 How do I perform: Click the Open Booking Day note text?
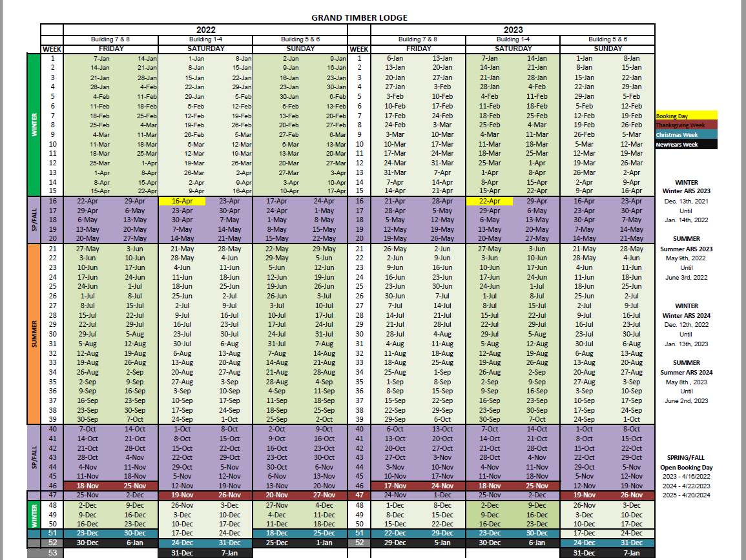click(686, 467)
